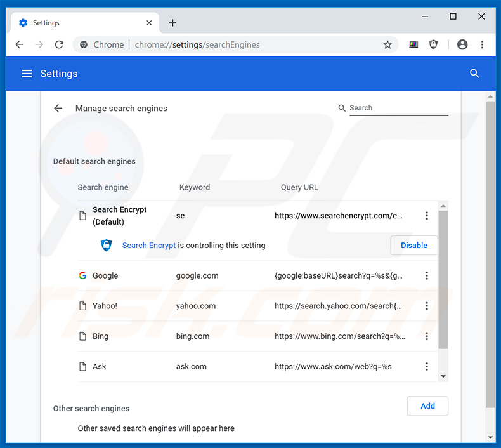Add a new search engine
This screenshot has height=448, width=501.
pyautogui.click(x=427, y=405)
